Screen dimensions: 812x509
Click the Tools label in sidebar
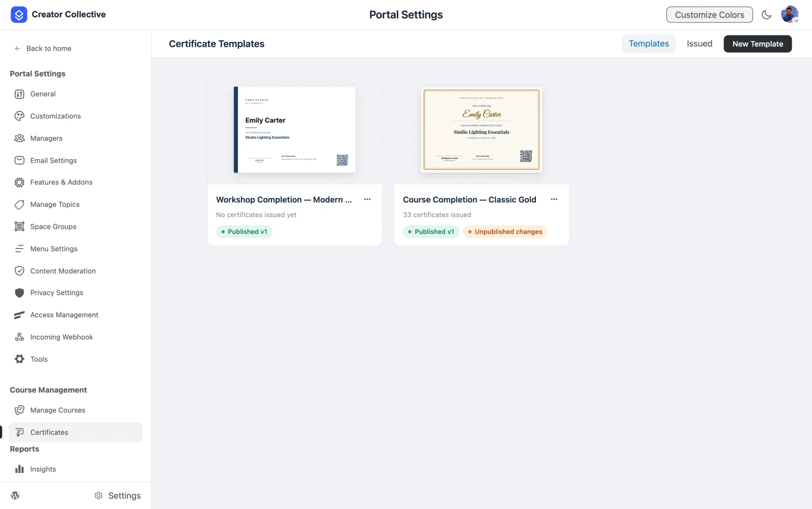[x=39, y=359]
